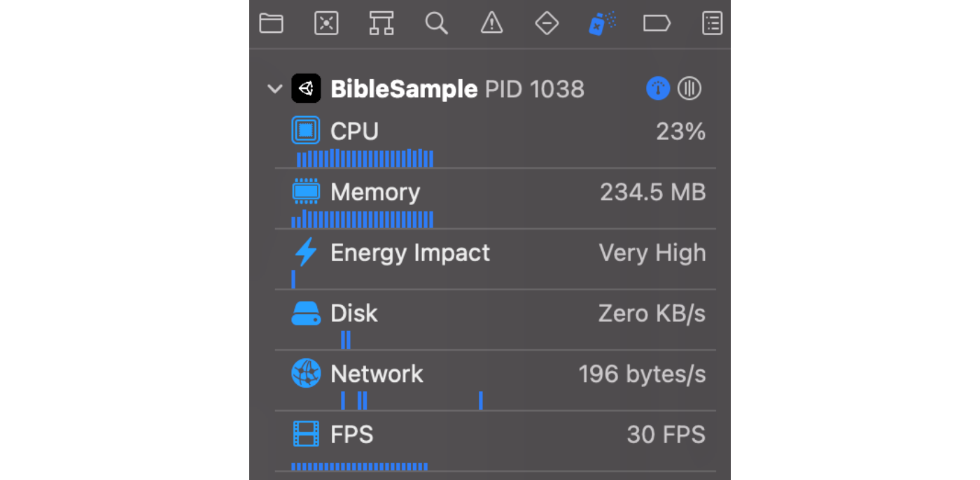Viewport: 980px width, 480px height.
Task: Select the Source Control navigator icon
Action: click(x=326, y=23)
